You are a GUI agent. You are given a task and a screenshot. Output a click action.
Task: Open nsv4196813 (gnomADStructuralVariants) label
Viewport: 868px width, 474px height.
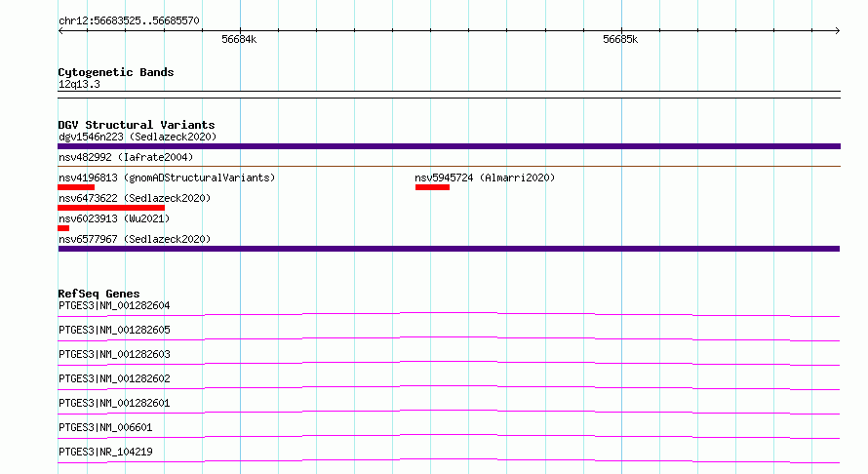tap(167, 178)
